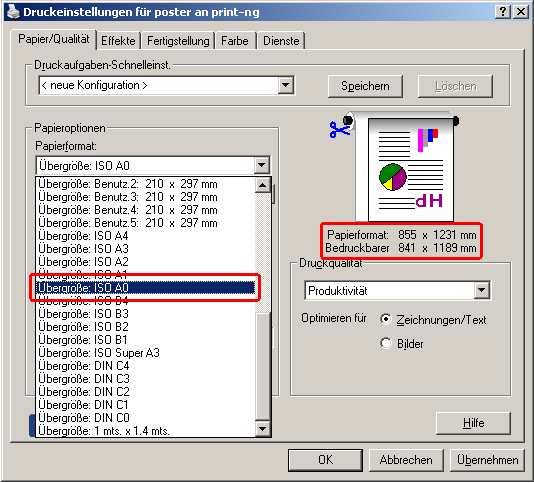Screen dimensions: 534x483
Task: Click the scissors cutter icon
Action: coord(339,129)
